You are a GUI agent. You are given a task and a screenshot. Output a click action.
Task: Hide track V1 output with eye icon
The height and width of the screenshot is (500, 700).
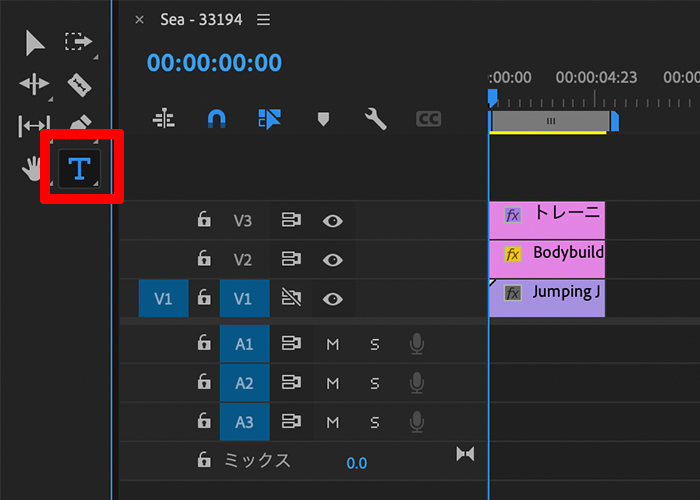pyautogui.click(x=333, y=299)
